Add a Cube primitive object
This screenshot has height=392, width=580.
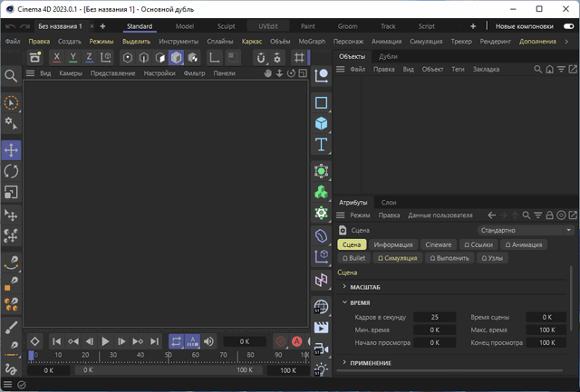[x=321, y=123]
